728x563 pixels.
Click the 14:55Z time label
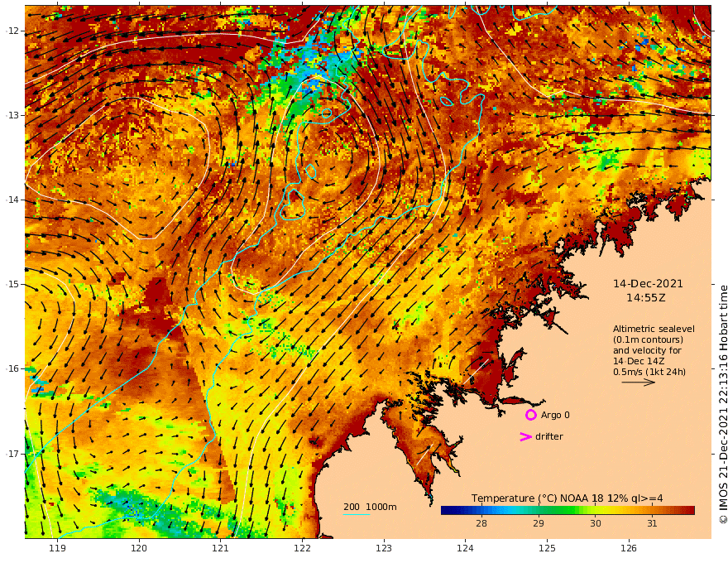tap(646, 298)
